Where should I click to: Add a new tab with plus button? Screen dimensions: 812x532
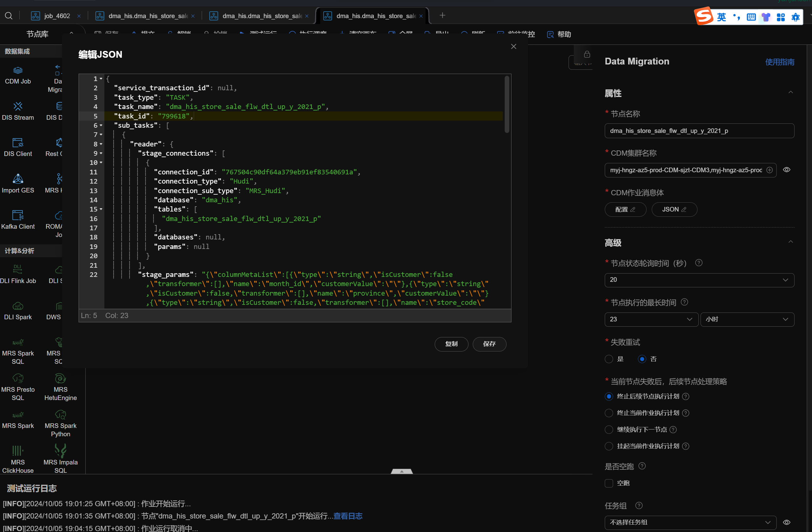(x=442, y=15)
